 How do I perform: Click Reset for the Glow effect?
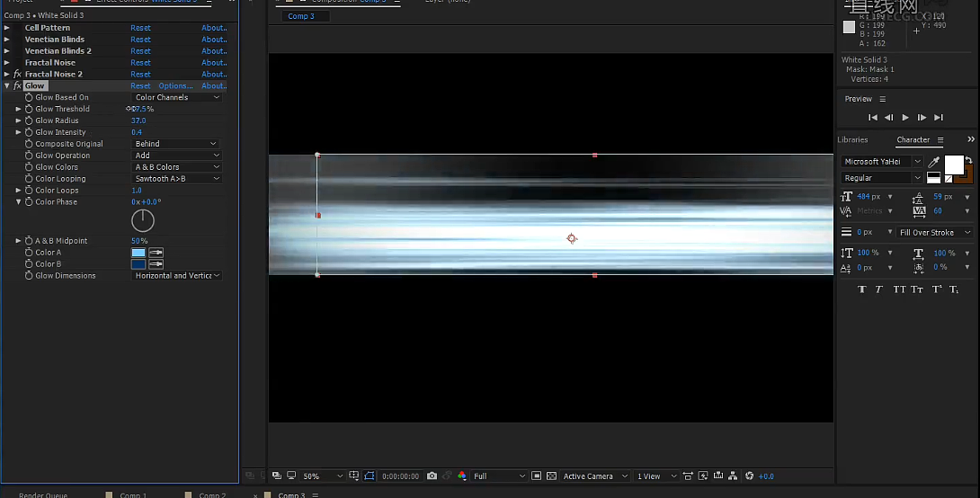pyautogui.click(x=140, y=86)
